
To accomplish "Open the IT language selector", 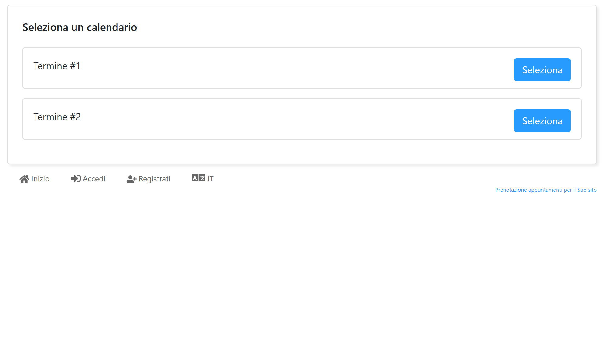I will click(203, 179).
